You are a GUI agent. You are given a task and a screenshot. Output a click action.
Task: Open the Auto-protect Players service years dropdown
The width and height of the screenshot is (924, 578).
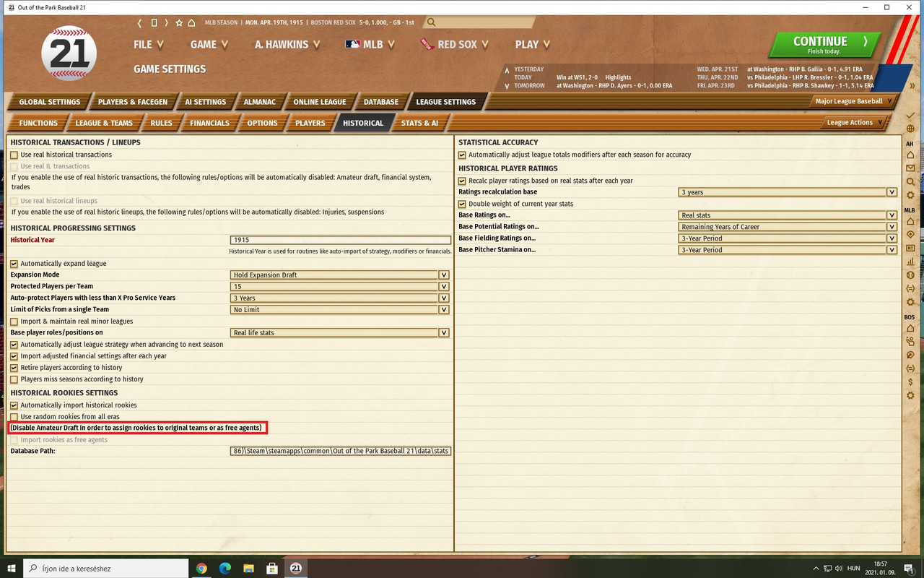(x=340, y=298)
